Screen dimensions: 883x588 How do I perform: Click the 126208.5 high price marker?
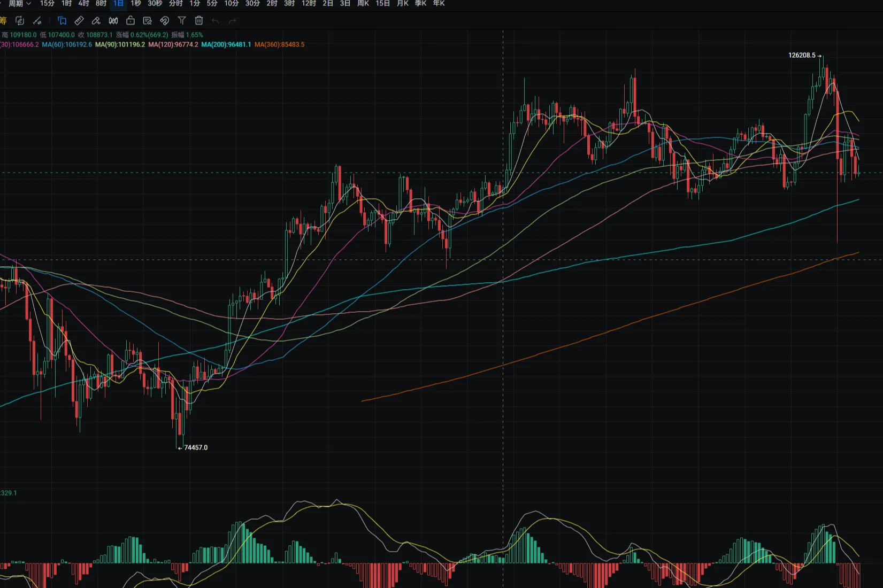click(x=802, y=56)
